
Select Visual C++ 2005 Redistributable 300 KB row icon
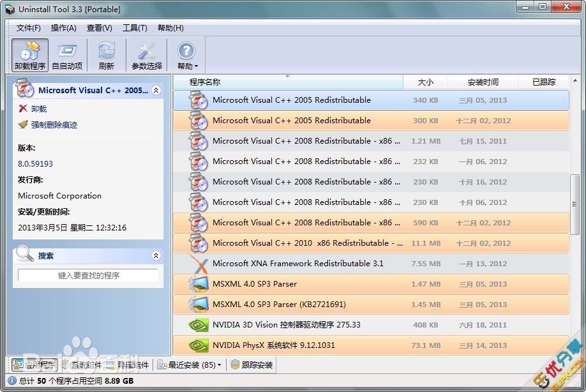(x=198, y=121)
